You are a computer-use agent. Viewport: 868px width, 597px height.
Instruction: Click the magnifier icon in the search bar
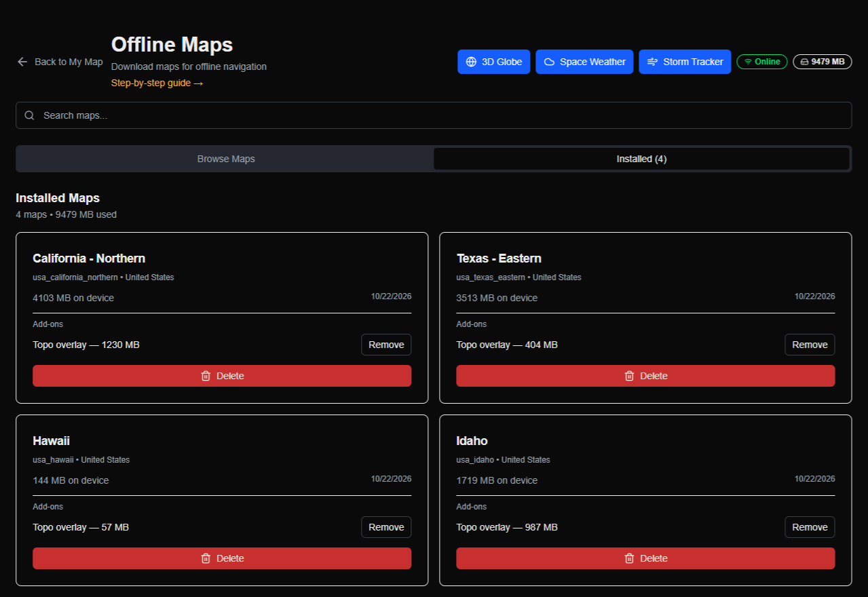30,115
